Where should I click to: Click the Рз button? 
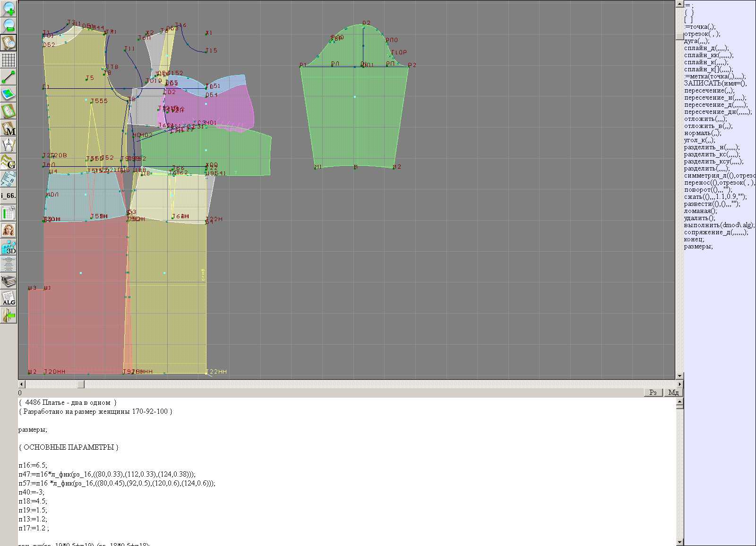point(653,392)
